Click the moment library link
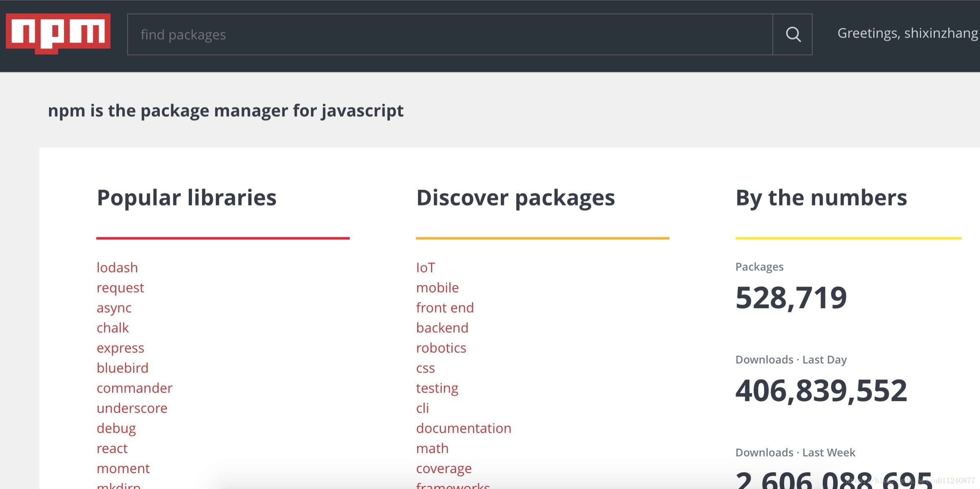980x489 pixels. click(123, 468)
